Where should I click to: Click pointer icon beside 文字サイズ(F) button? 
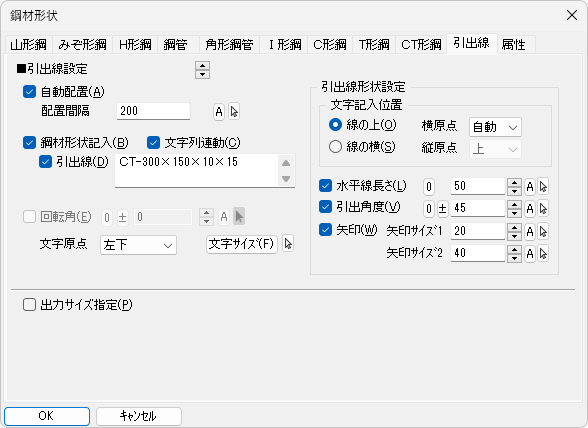tap(288, 244)
